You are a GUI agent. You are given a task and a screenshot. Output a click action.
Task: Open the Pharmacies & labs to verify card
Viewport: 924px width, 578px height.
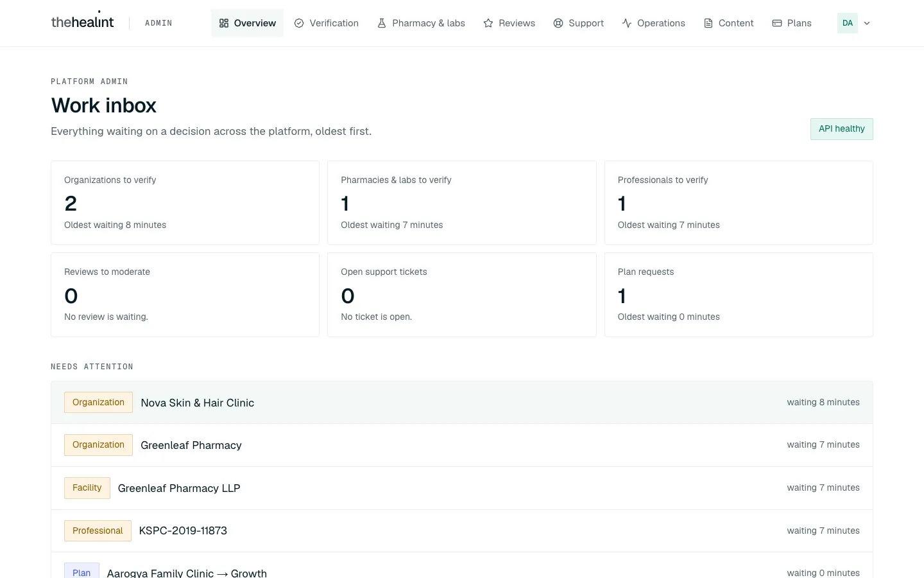coord(462,202)
